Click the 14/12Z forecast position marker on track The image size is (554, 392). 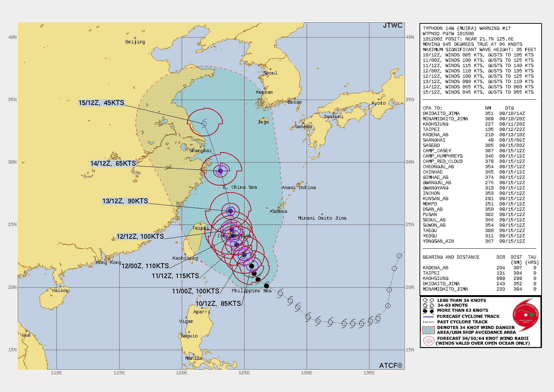coord(220,171)
